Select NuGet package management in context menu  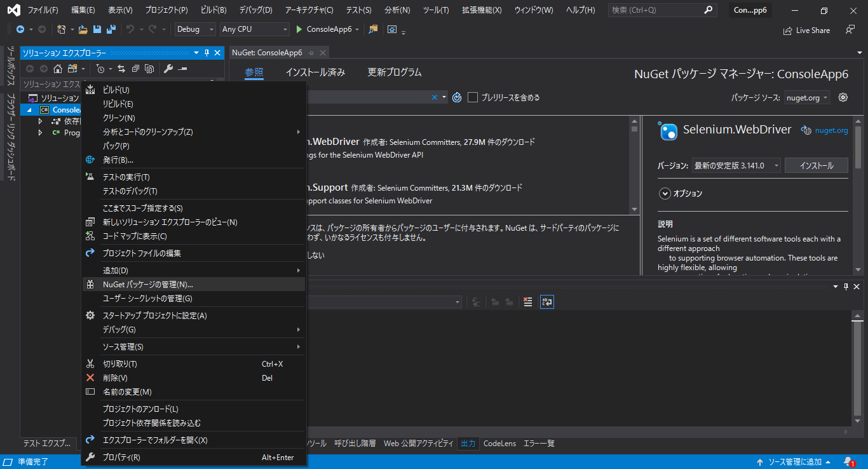tap(194, 285)
